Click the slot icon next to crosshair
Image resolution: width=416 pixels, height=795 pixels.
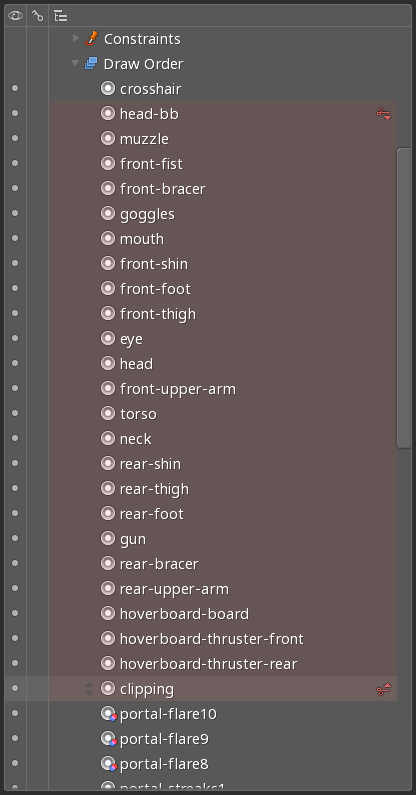(x=108, y=88)
